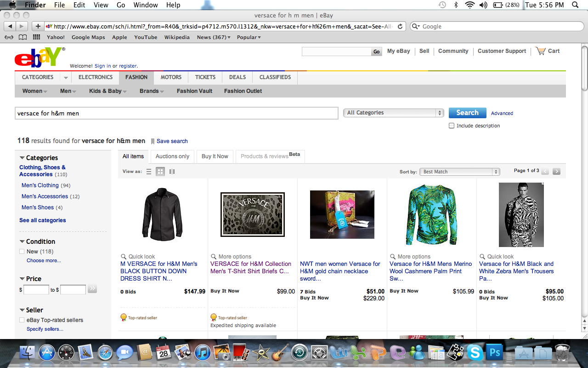Open See all categories link
The width and height of the screenshot is (588, 368).
(42, 220)
